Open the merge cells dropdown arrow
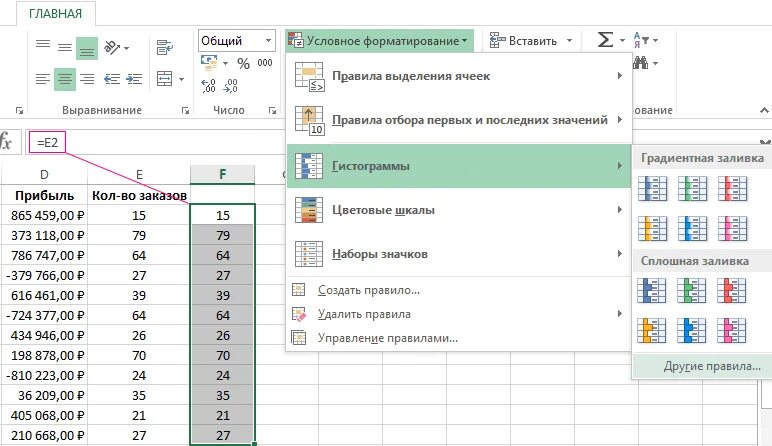Image resolution: width=772 pixels, height=446 pixels. (x=181, y=79)
